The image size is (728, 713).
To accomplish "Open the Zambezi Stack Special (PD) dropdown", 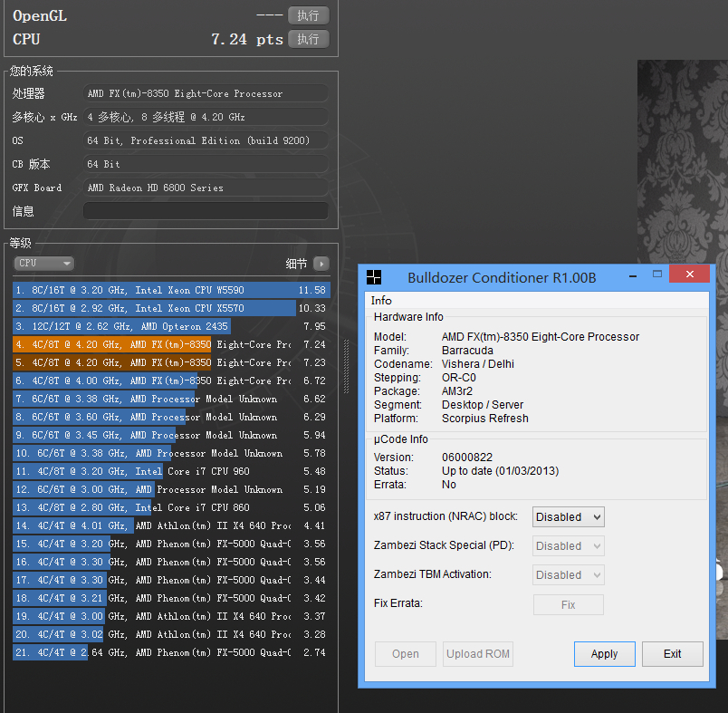I will click(x=569, y=545).
